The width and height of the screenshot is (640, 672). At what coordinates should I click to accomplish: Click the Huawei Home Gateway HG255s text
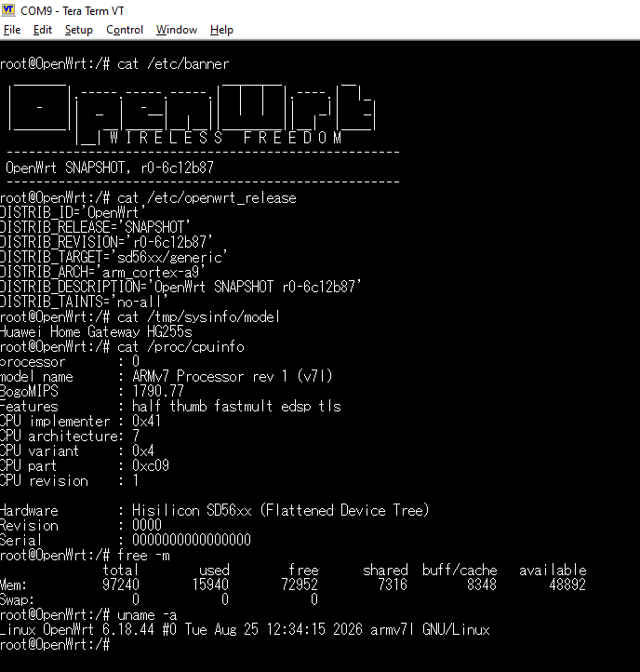point(96,331)
